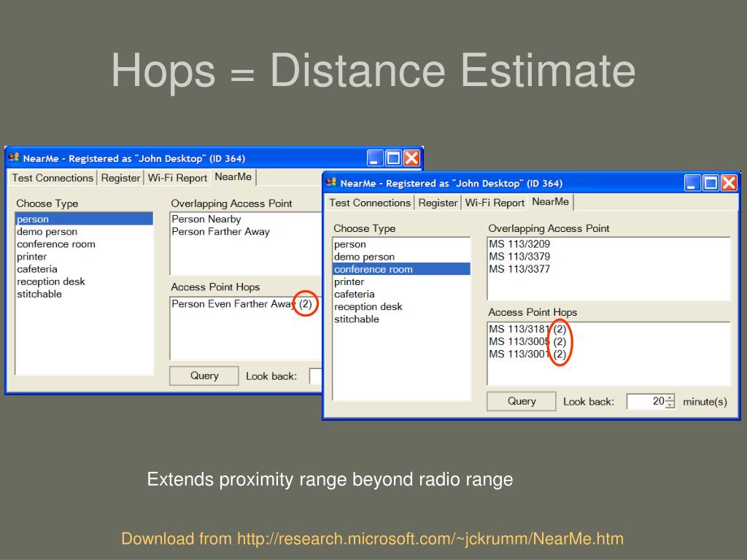Viewport: 747px width, 560px height.
Task: Click the Query button in the front window
Action: point(521,401)
